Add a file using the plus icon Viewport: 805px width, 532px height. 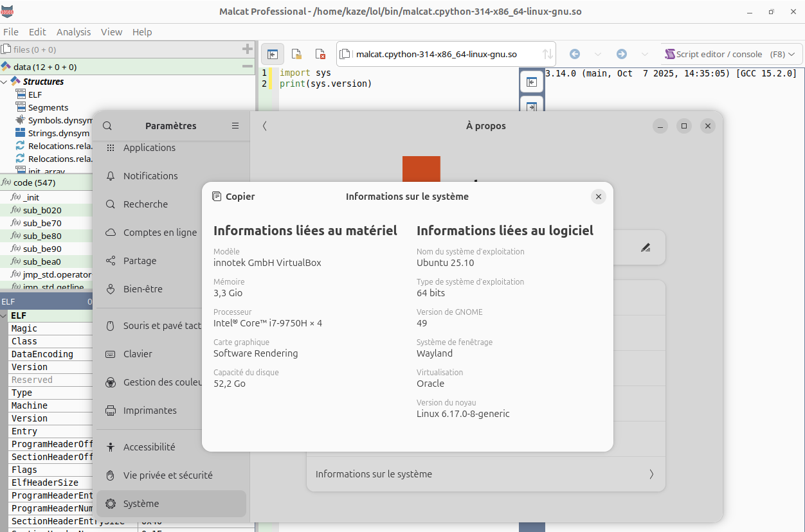click(x=247, y=49)
